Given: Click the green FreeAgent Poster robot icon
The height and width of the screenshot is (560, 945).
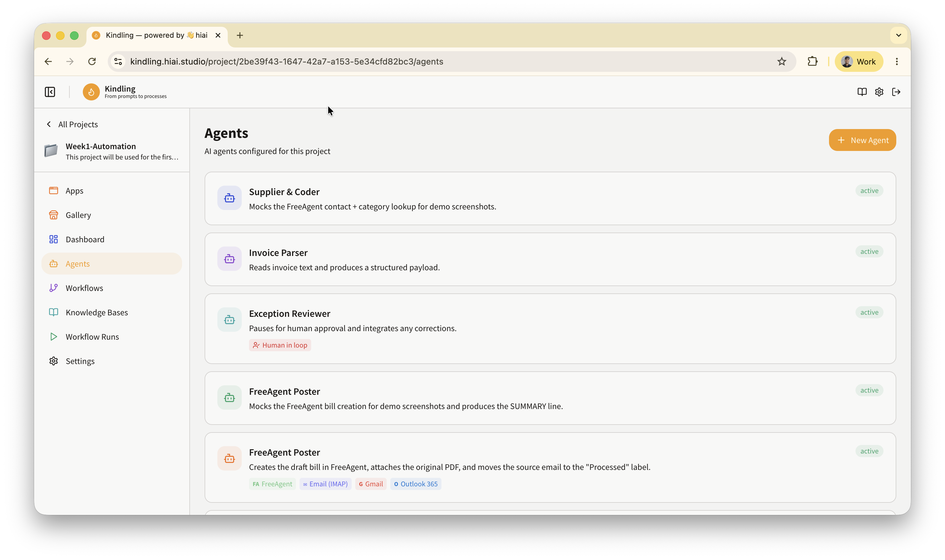Looking at the screenshot, I should click(230, 397).
